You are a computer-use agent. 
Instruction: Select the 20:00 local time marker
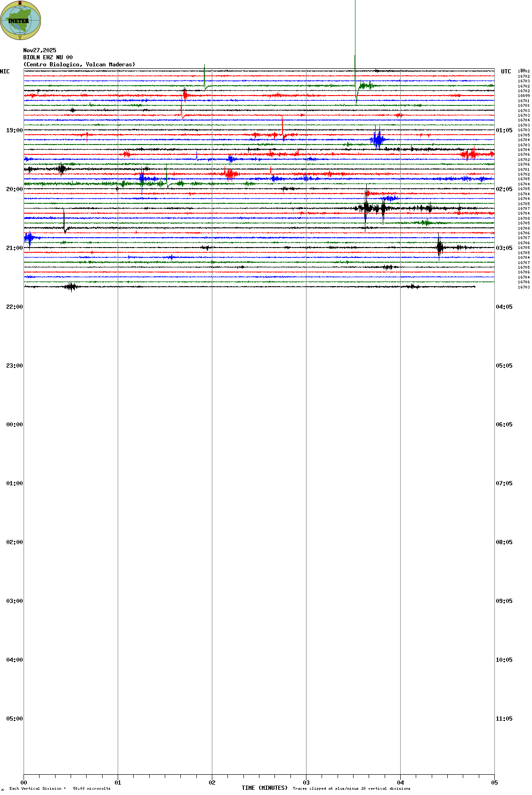pos(14,189)
